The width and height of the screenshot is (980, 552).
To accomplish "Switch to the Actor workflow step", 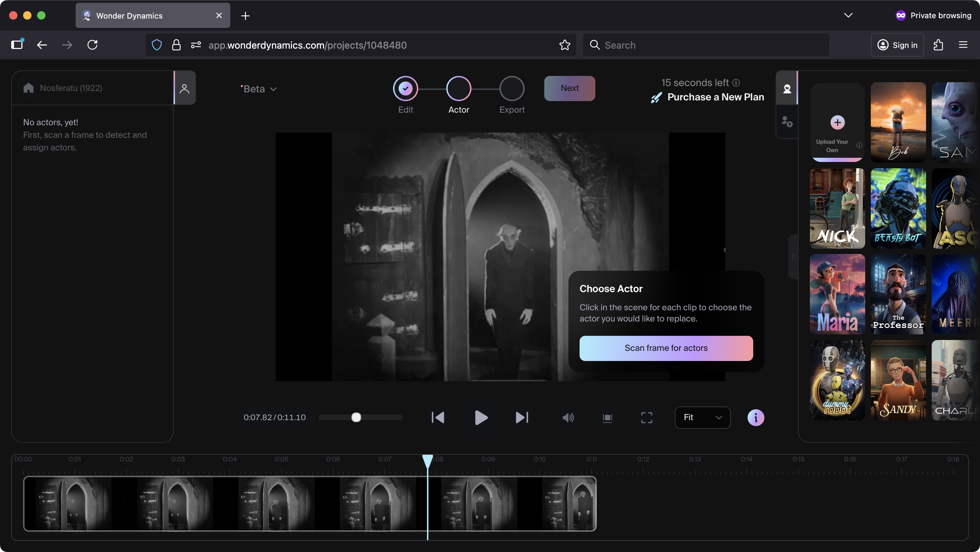I will [x=459, y=88].
